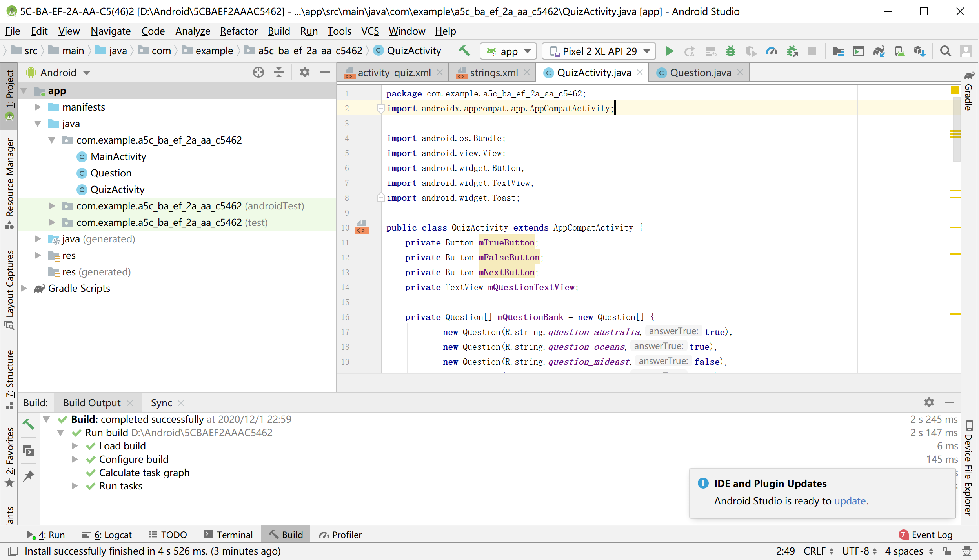Screen dimensions: 979x560
Task: Click the related XML file gutter icon on line 10
Action: coord(362,227)
